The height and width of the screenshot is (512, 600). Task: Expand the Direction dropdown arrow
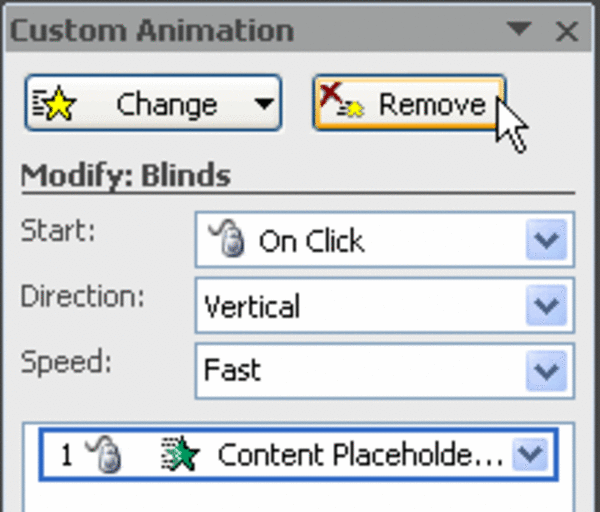click(546, 305)
